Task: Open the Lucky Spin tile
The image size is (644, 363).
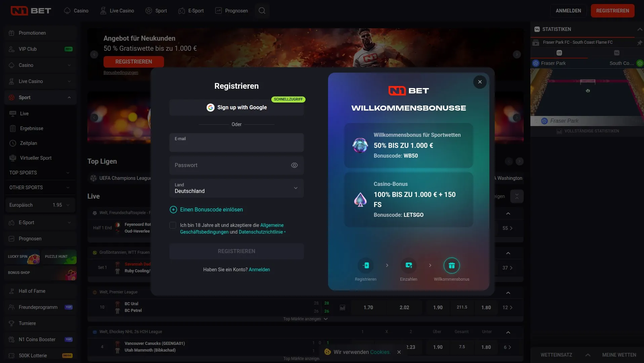Action: pos(22,257)
